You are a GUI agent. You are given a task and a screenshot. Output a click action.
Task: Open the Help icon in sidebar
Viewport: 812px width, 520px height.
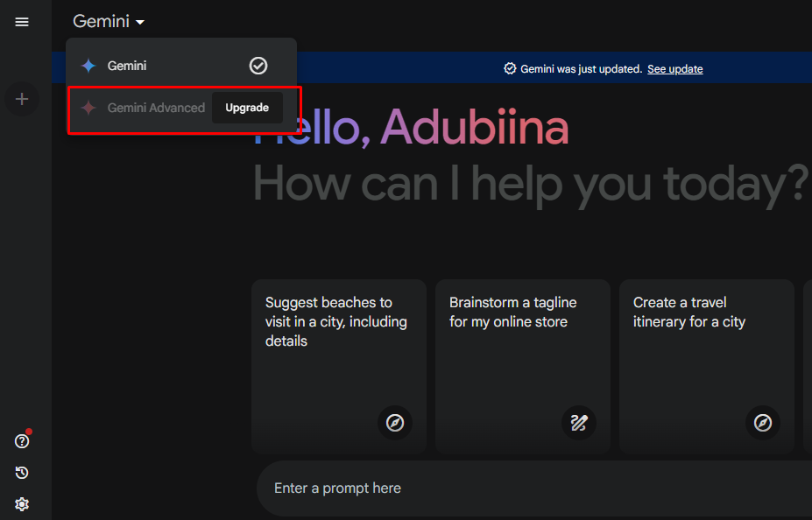(x=22, y=441)
